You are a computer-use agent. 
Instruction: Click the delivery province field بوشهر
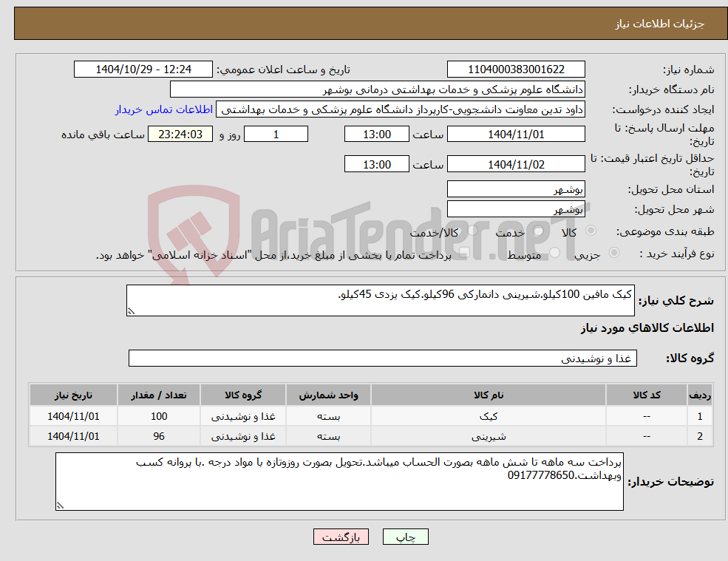(516, 189)
